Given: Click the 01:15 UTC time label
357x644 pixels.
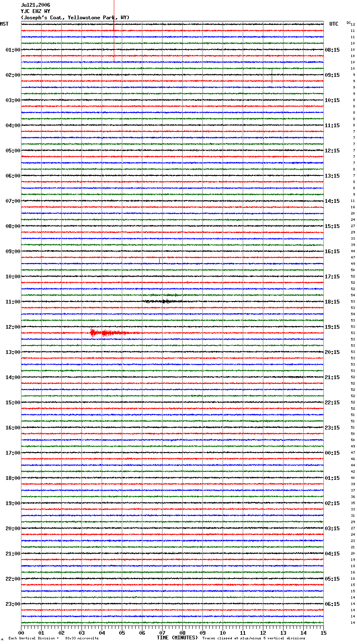Looking at the screenshot, I should click(332, 478).
